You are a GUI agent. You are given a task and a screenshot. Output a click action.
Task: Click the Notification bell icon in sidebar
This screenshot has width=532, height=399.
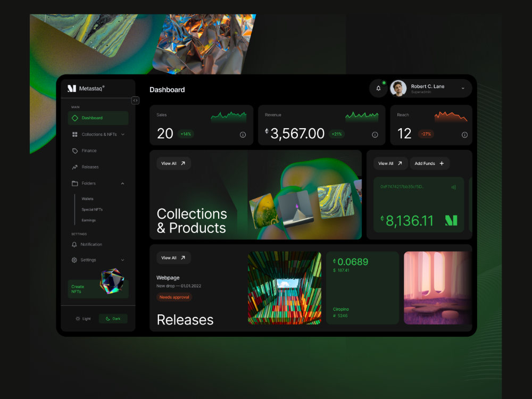tap(74, 244)
